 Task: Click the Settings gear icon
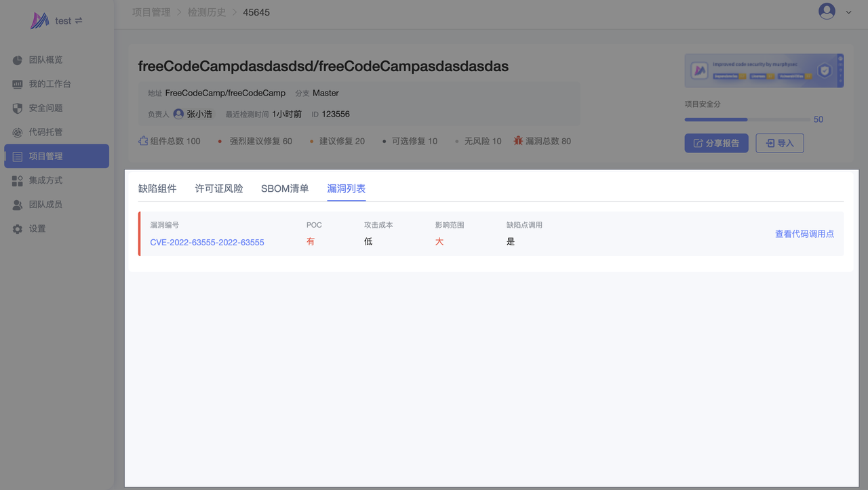pyautogui.click(x=18, y=229)
